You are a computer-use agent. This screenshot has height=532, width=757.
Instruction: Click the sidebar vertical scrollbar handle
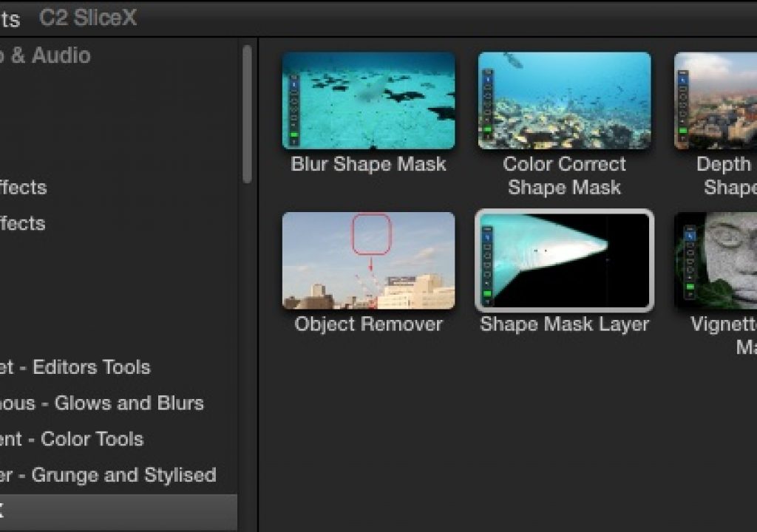coord(247,115)
